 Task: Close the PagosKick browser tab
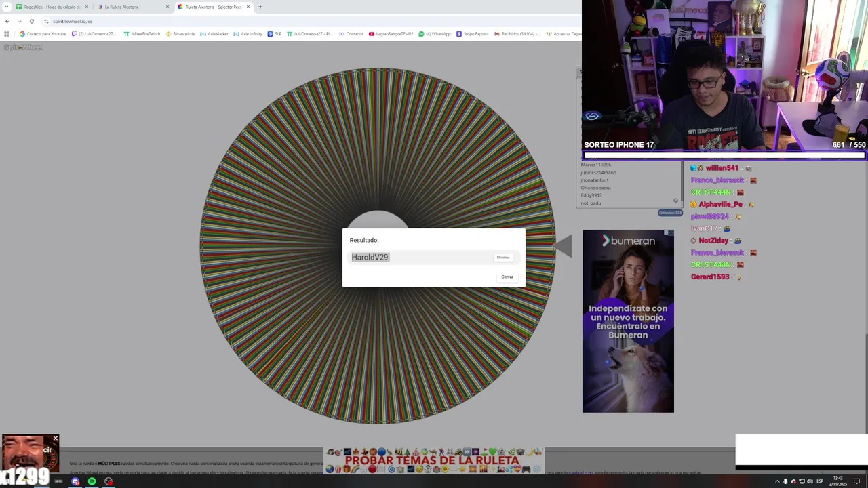87,7
